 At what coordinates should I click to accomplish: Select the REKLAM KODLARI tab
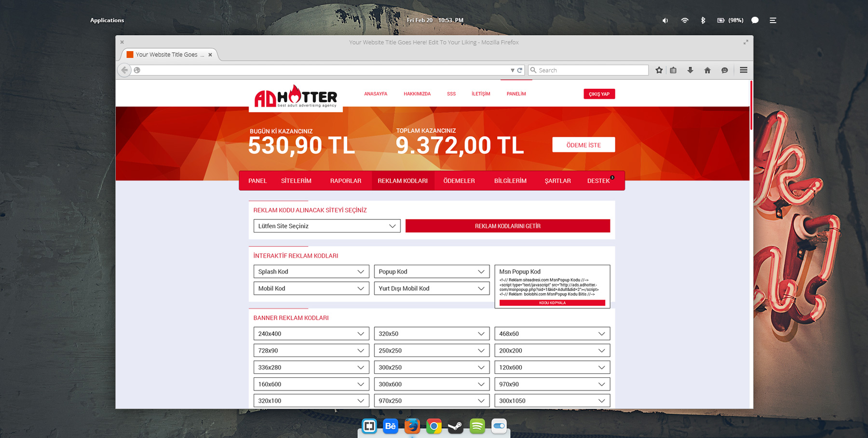(403, 181)
